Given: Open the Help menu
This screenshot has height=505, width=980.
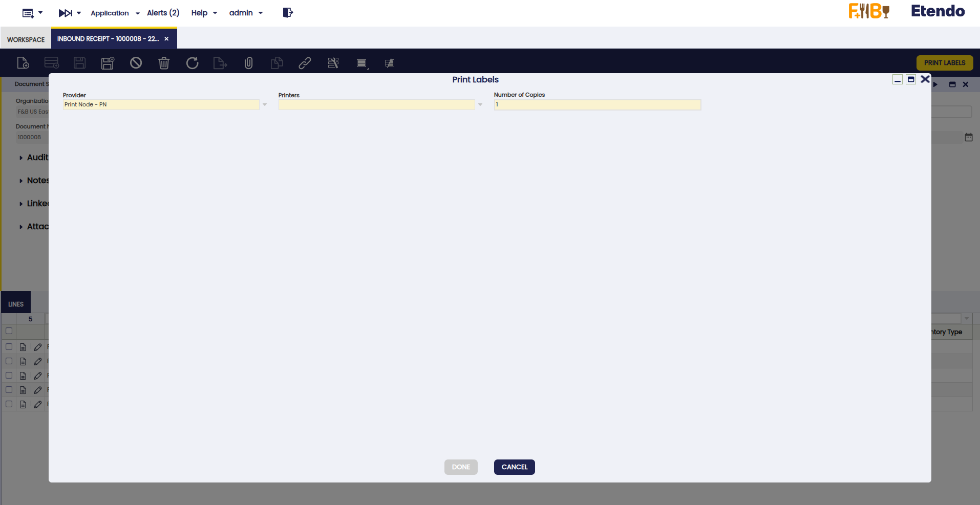Looking at the screenshot, I should [204, 13].
